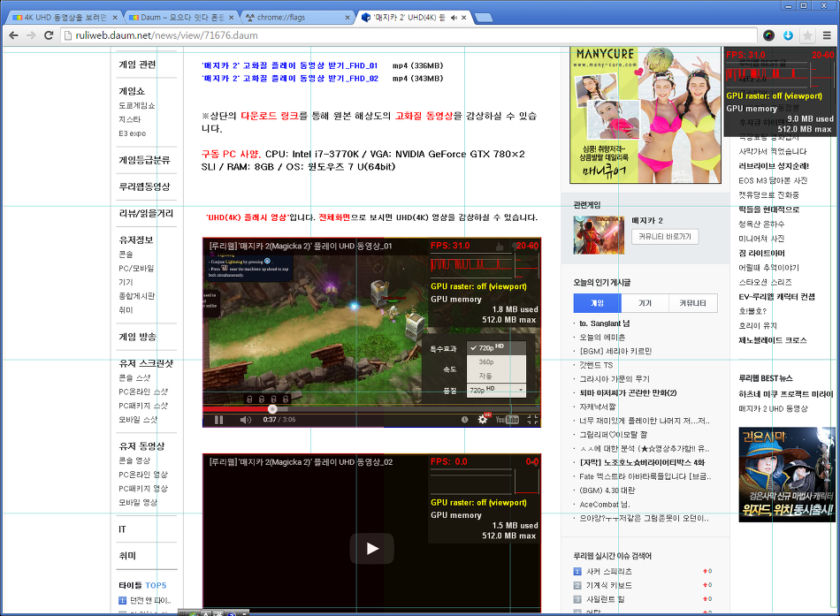Reload the page with the refresh icon

pyautogui.click(x=49, y=35)
